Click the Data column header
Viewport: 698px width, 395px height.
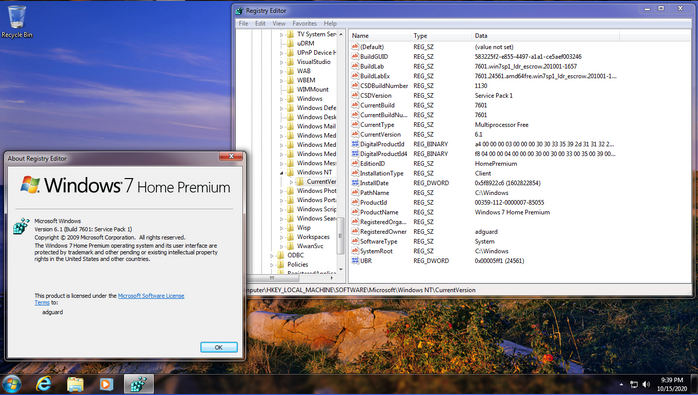coord(546,36)
